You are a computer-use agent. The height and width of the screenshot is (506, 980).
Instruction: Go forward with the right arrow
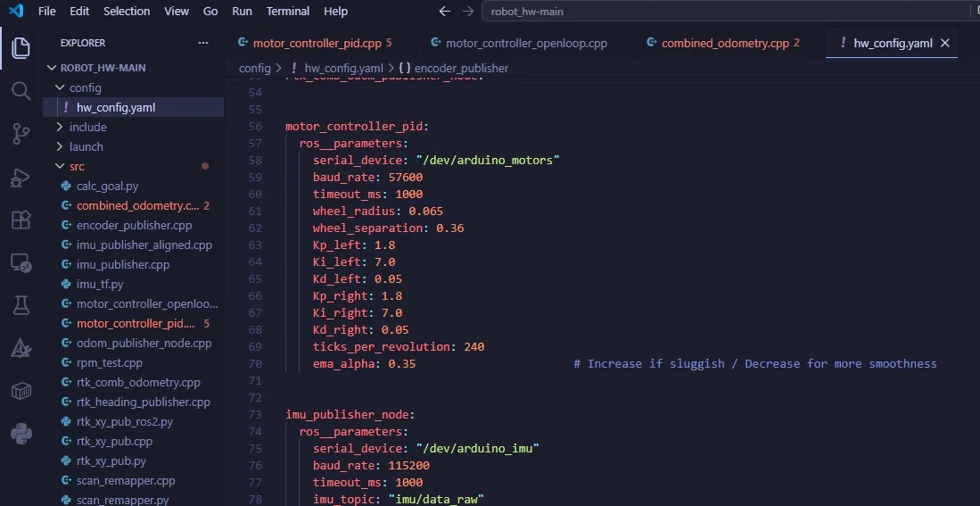467,12
